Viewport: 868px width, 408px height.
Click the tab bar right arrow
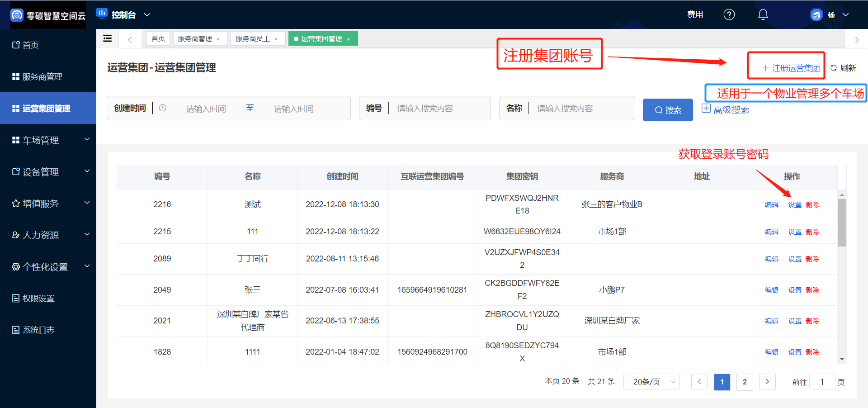pyautogui.click(x=857, y=40)
